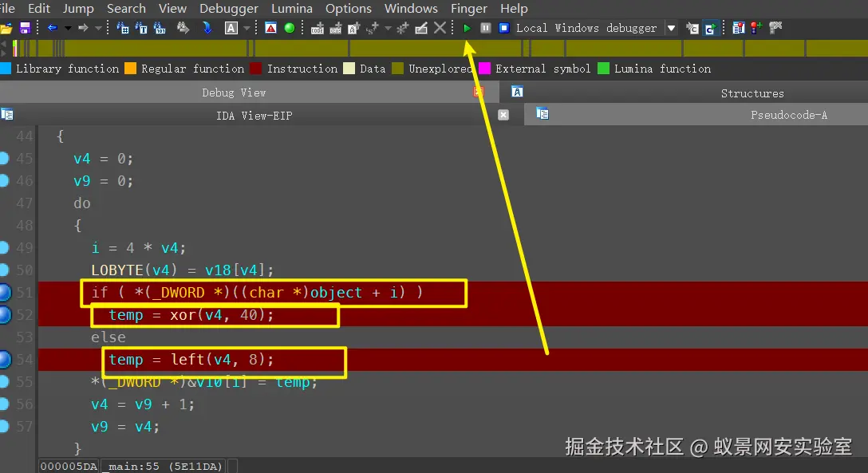Click the green circle toolbar icon

point(289,28)
